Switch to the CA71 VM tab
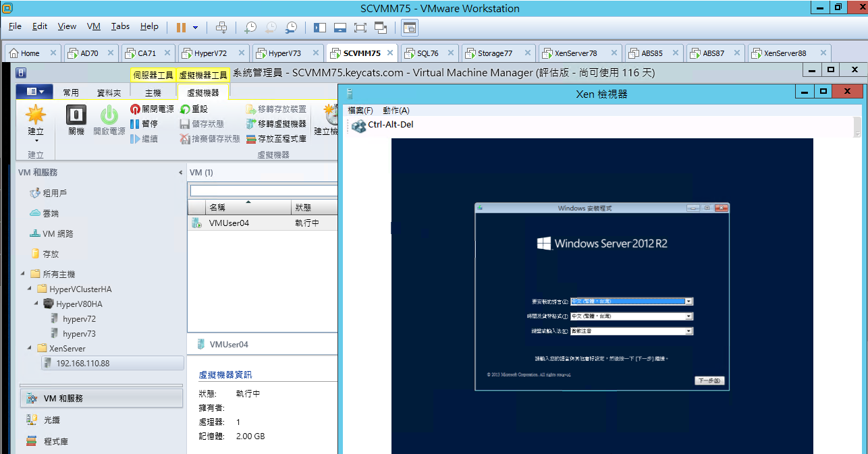The image size is (868, 454). coord(146,53)
